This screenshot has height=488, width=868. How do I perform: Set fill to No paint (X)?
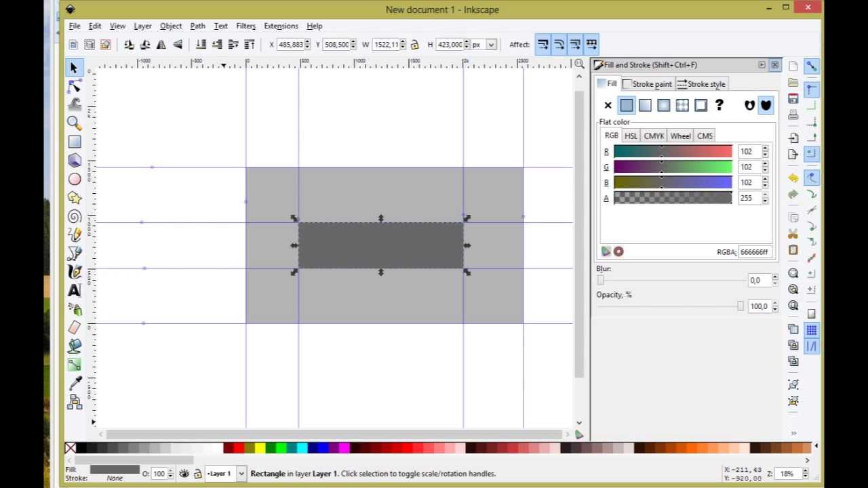click(x=608, y=105)
